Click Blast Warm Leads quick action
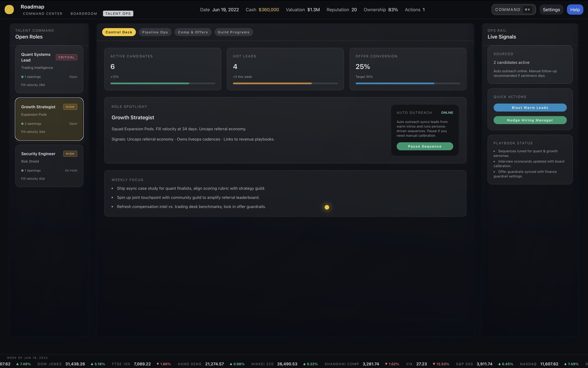Viewport: 588px width, 368px height. coord(530,107)
